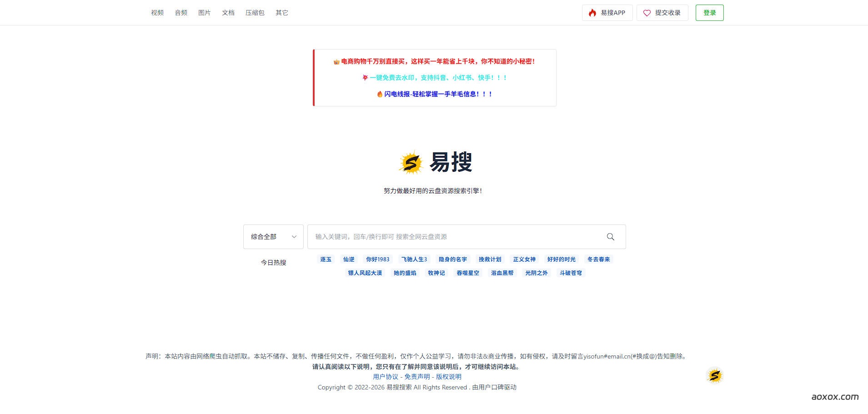Select the 飞驰人生3 hot search tag
Viewport: 868px width, 414px height.
point(414,259)
